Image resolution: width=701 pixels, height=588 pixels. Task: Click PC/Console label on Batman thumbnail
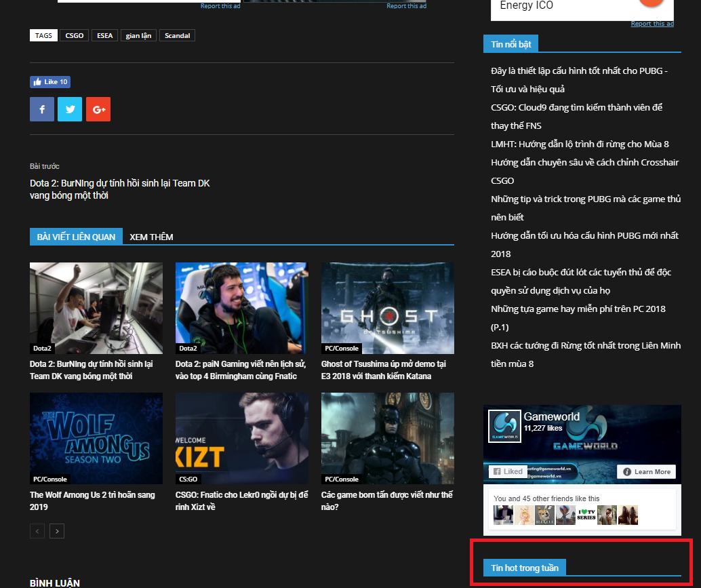[x=342, y=479]
